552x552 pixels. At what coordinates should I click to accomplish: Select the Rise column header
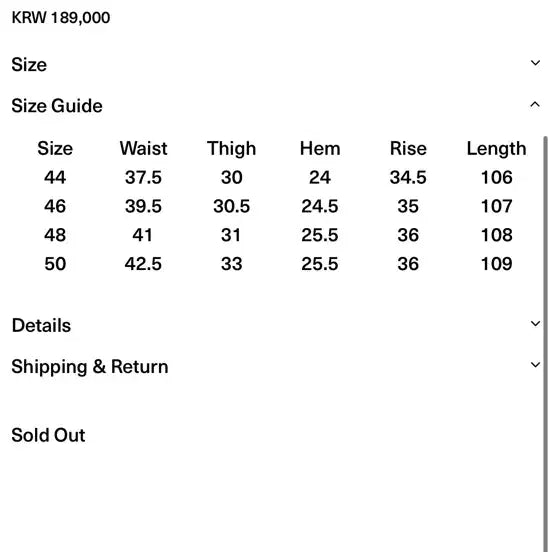[408, 148]
